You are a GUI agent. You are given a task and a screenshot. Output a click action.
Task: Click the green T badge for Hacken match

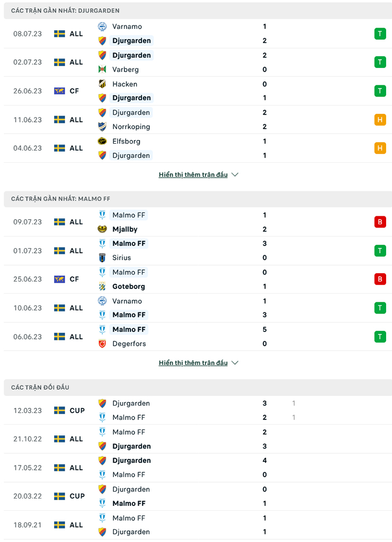pos(380,91)
